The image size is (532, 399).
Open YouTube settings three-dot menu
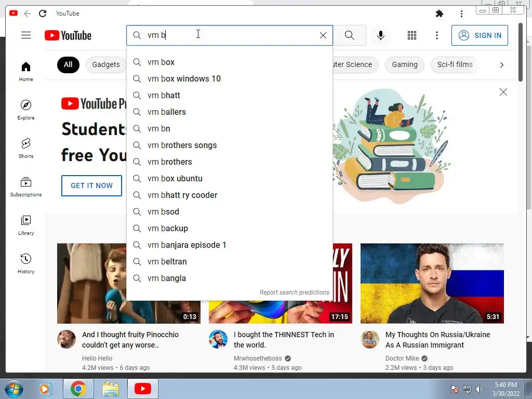[436, 35]
